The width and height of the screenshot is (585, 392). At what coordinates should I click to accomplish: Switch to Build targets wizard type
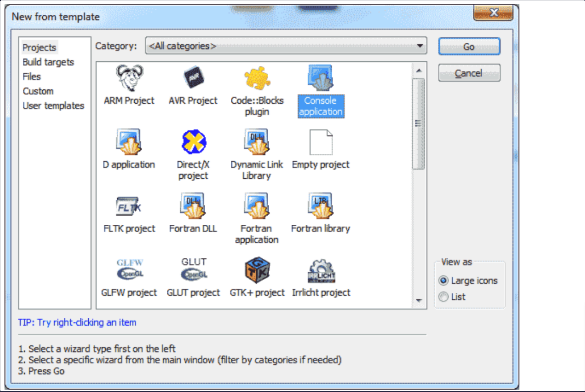[x=48, y=62]
